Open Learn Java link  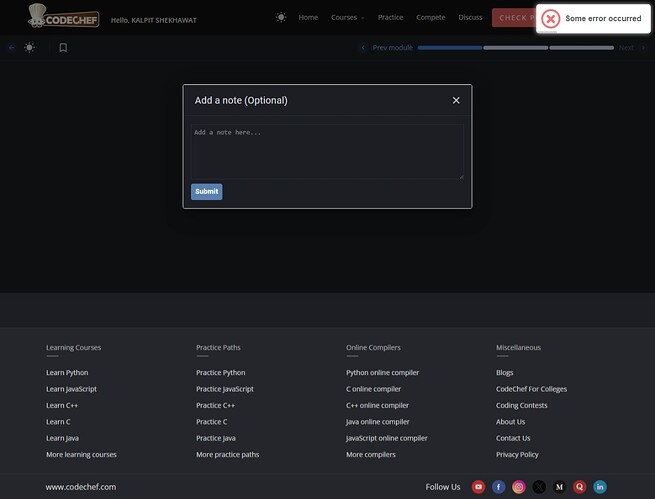click(62, 438)
